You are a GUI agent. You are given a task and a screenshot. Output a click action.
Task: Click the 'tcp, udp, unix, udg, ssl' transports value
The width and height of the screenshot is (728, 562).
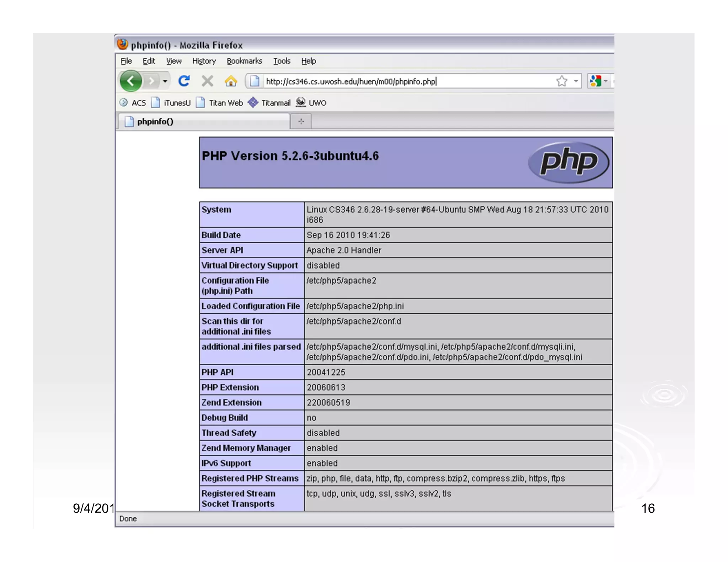(x=379, y=494)
